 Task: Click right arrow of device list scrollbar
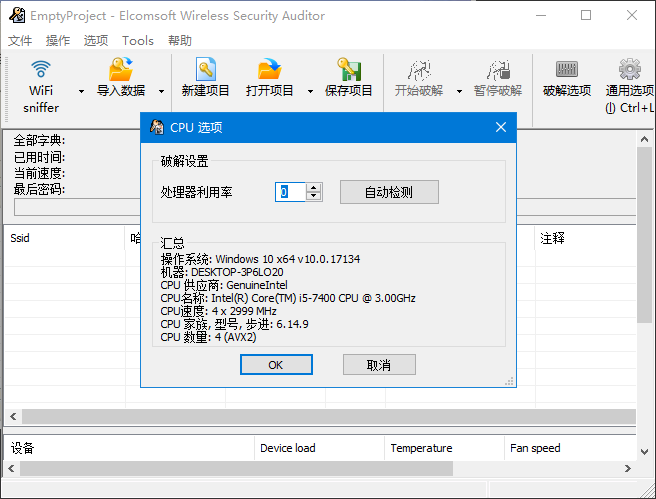tap(628, 468)
